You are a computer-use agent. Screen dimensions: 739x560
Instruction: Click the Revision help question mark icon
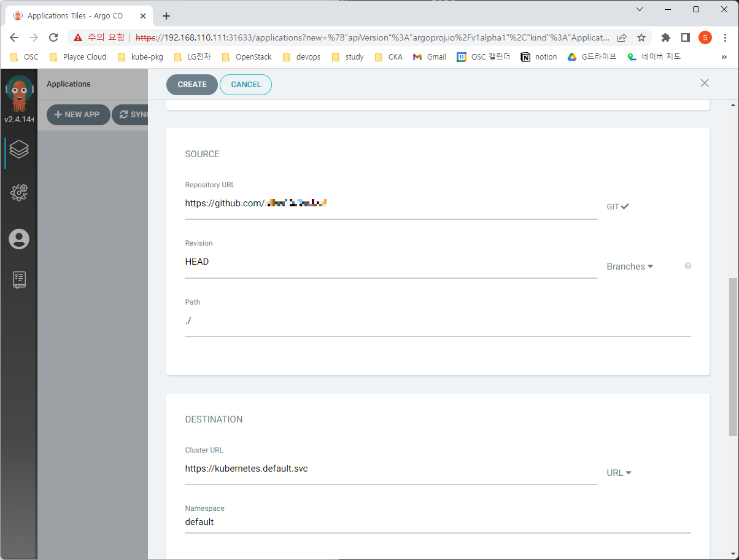pyautogui.click(x=688, y=266)
